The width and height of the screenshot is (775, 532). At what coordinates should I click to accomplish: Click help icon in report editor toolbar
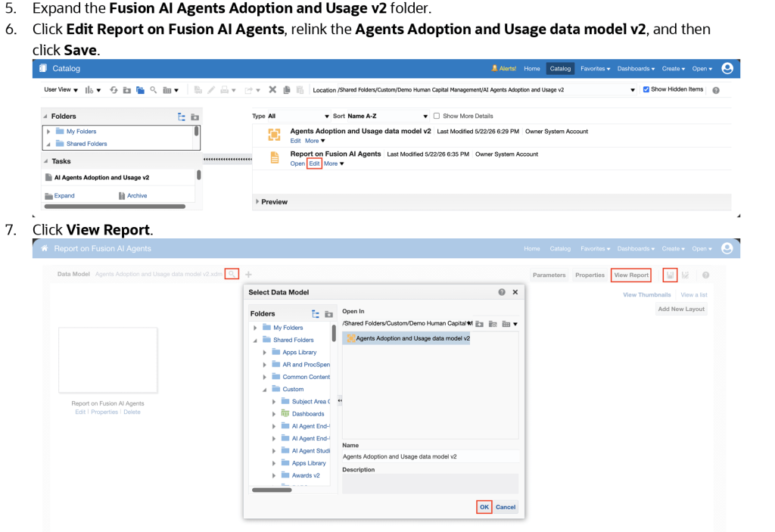click(706, 275)
